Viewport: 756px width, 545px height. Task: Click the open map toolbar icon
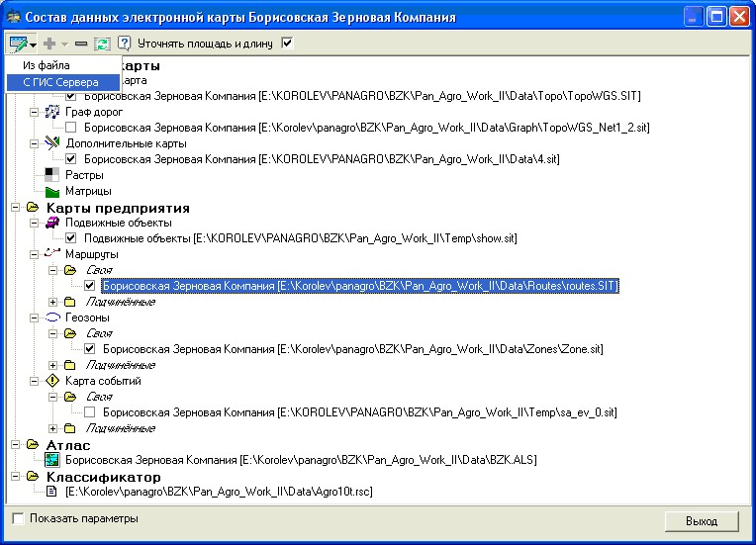coord(19,44)
